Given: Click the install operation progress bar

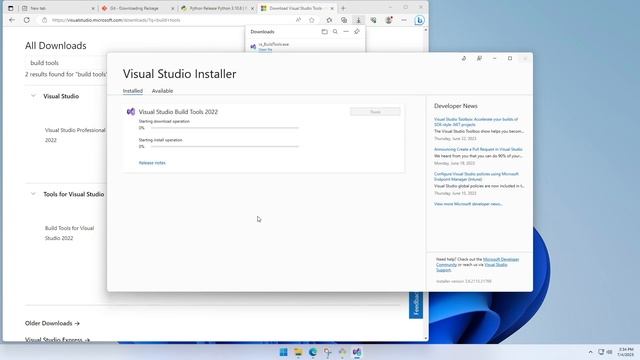Looking at the screenshot, I should click(x=224, y=147).
